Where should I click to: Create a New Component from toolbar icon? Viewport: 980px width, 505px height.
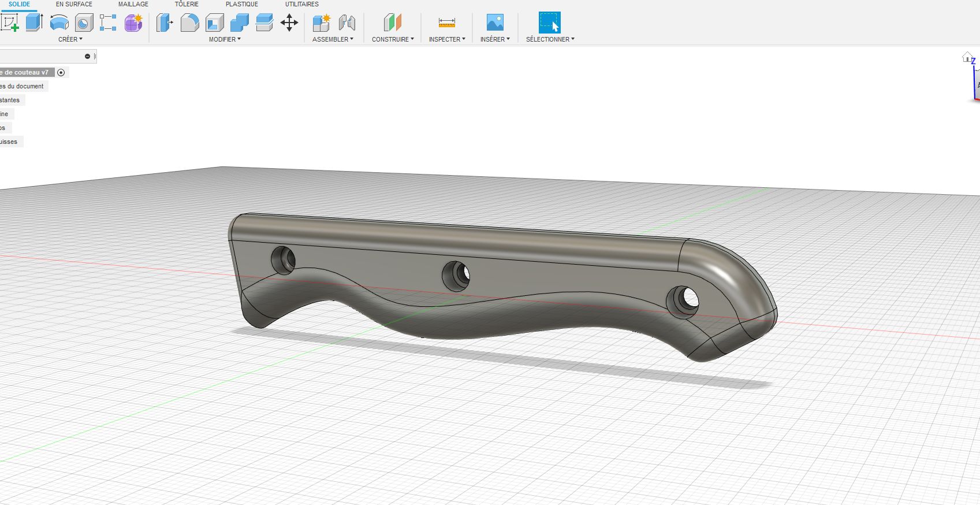click(321, 23)
